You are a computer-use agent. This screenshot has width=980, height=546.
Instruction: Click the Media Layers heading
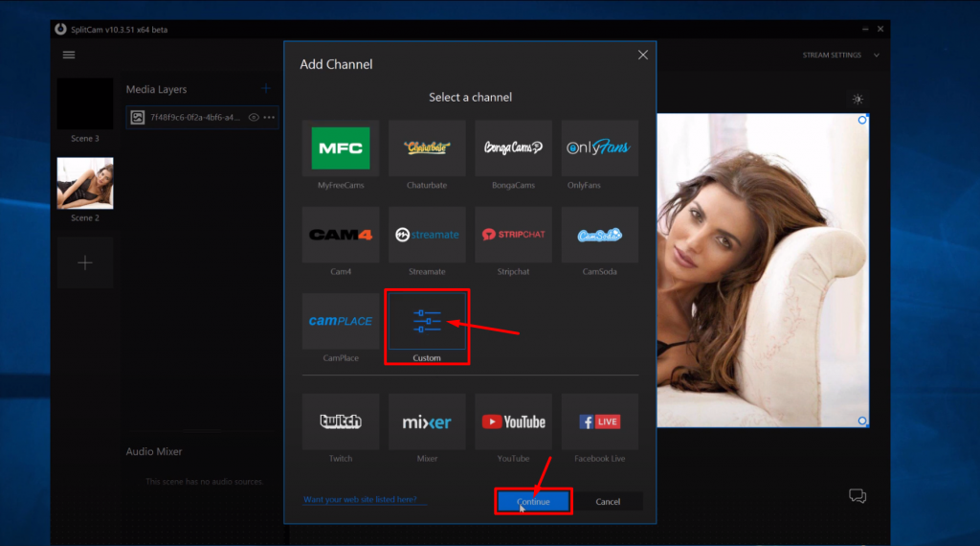click(156, 89)
